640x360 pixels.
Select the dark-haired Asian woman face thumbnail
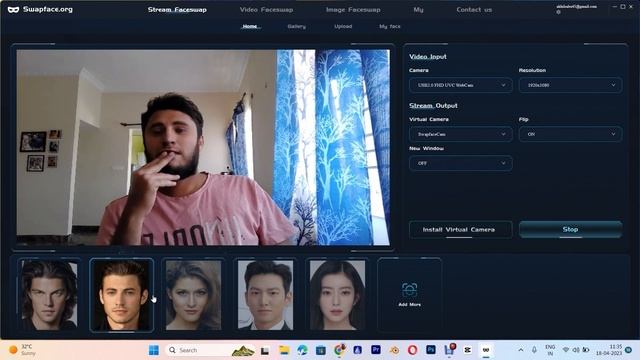click(x=337, y=295)
